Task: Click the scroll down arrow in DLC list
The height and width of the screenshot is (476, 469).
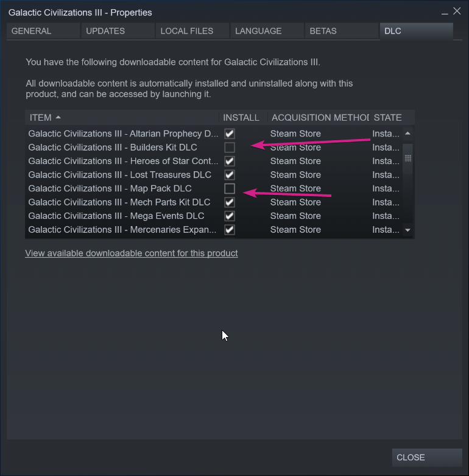Action: (408, 230)
